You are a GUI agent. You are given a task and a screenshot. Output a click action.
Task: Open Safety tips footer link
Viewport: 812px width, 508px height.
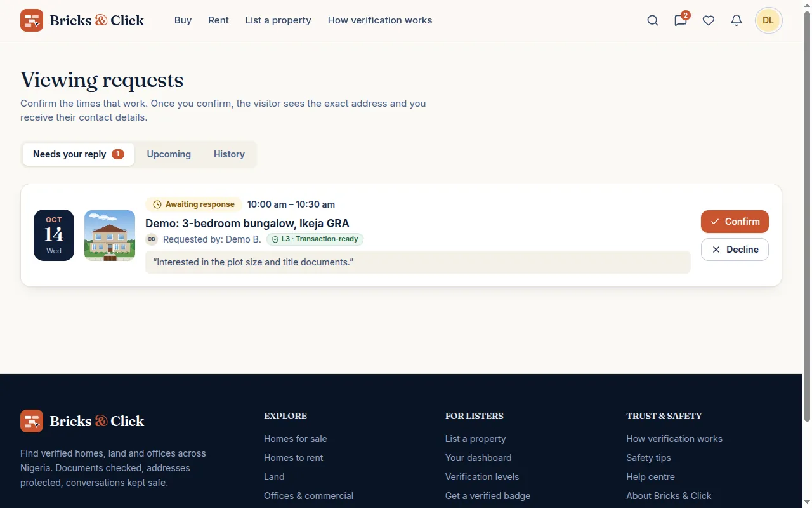click(648, 458)
